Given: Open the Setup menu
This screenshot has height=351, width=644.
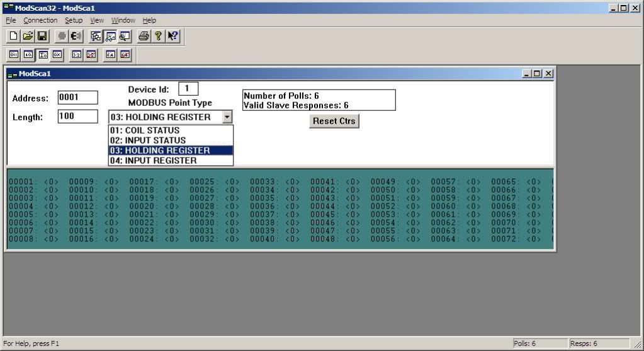Looking at the screenshot, I should 74,20.
